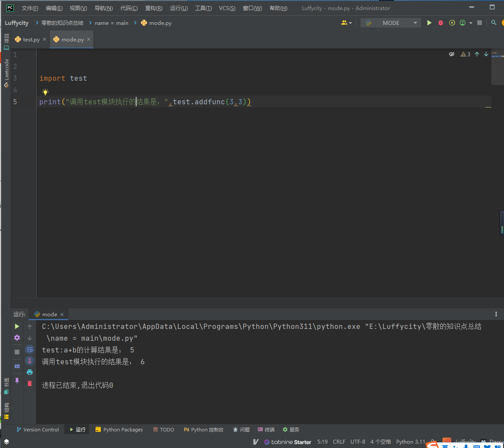Open the 视图 menu
This screenshot has width=504, height=448.
click(78, 8)
